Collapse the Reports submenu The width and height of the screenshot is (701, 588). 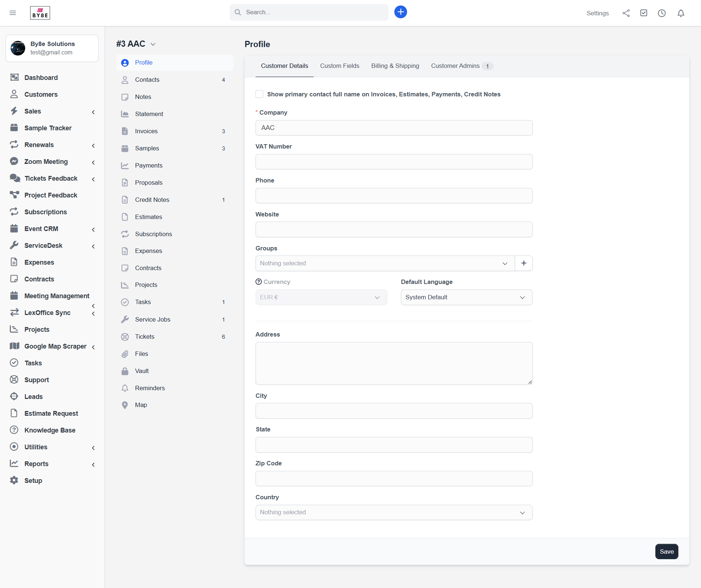point(93,465)
